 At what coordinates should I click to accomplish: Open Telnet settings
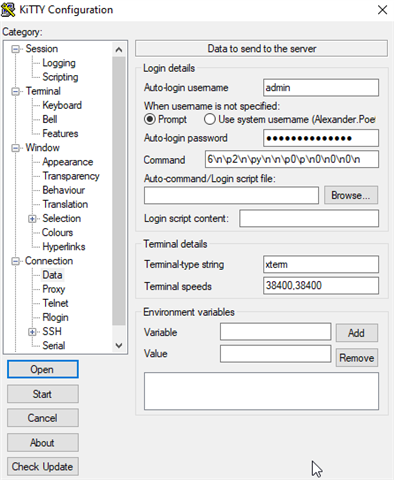click(55, 303)
